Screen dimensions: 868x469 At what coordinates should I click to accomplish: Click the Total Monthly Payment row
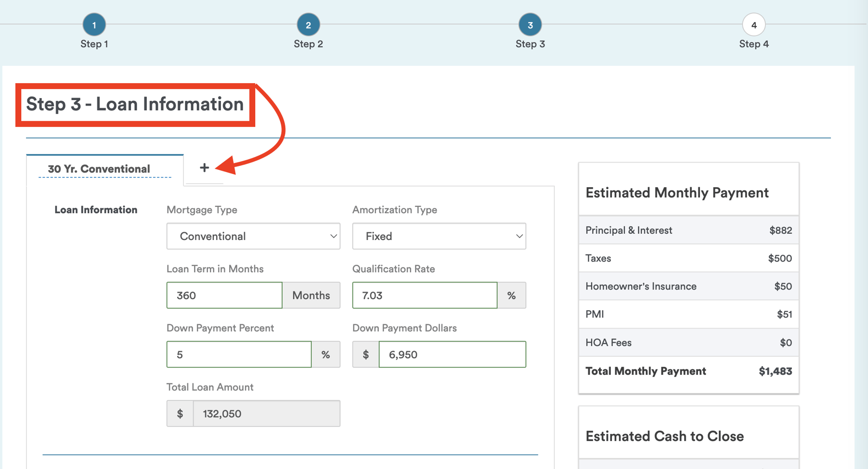coord(688,371)
